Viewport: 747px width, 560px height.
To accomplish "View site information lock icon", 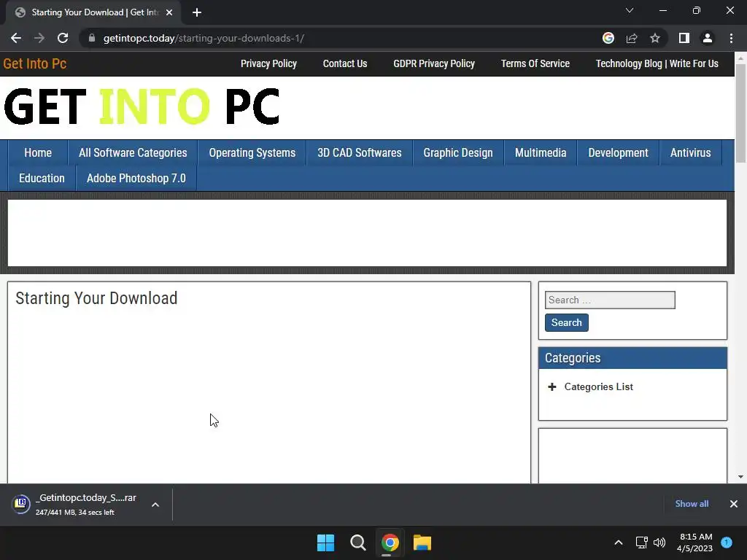I will click(92, 38).
